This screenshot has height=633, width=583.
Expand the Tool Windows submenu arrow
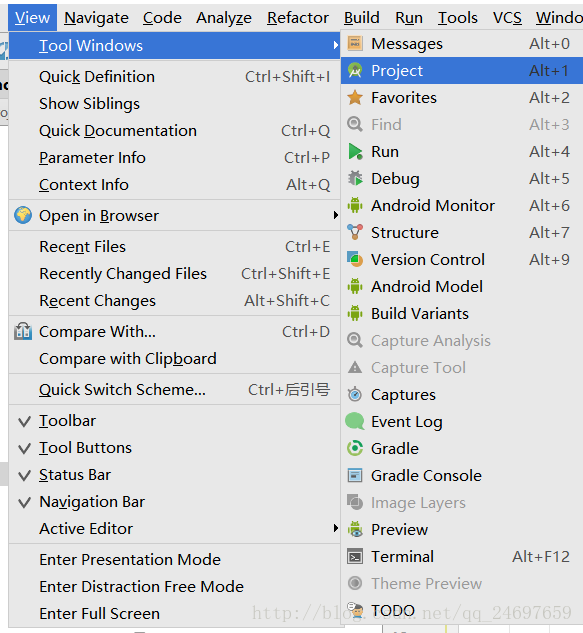pyautogui.click(x=336, y=45)
